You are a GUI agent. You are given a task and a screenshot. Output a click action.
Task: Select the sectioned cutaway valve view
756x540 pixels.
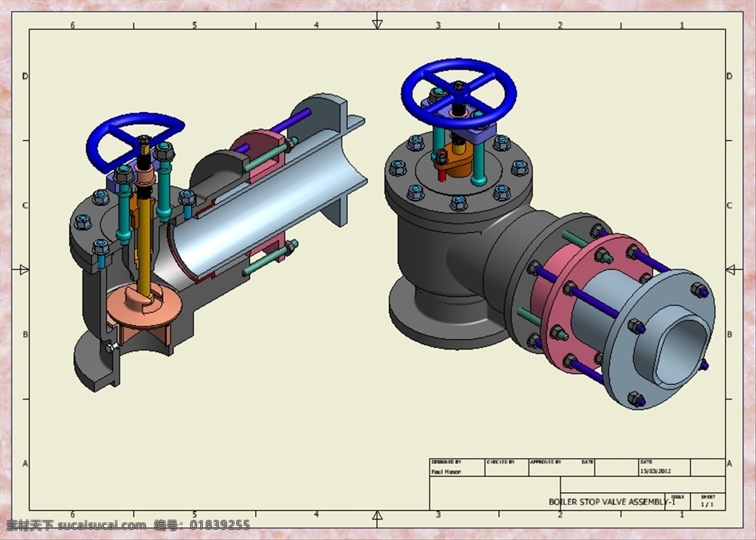(219, 242)
